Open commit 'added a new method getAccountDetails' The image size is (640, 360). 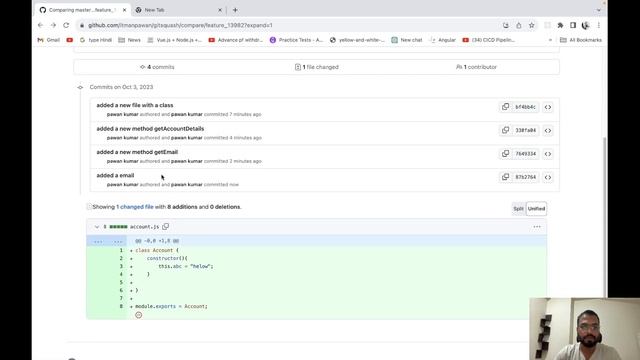(150, 129)
